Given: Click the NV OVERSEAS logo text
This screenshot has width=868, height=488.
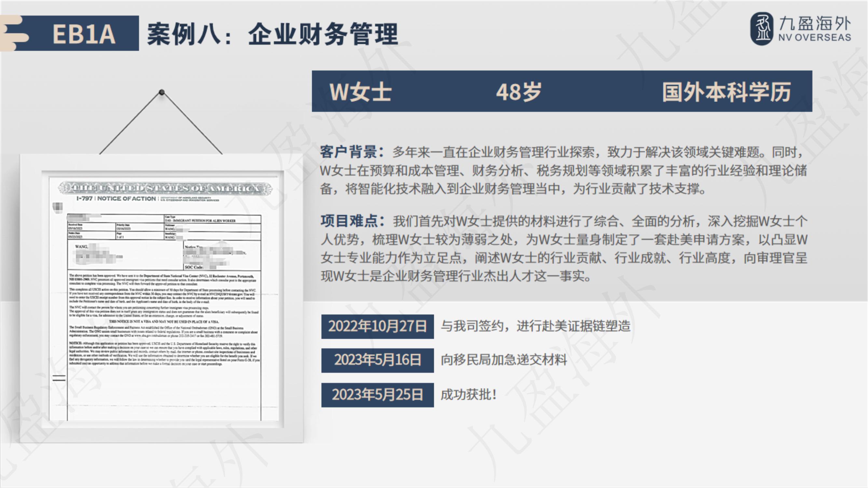Looking at the screenshot, I should 815,38.
